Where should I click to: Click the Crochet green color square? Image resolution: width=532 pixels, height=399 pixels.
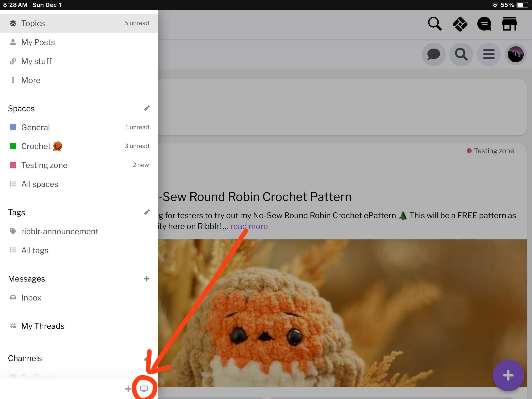13,146
